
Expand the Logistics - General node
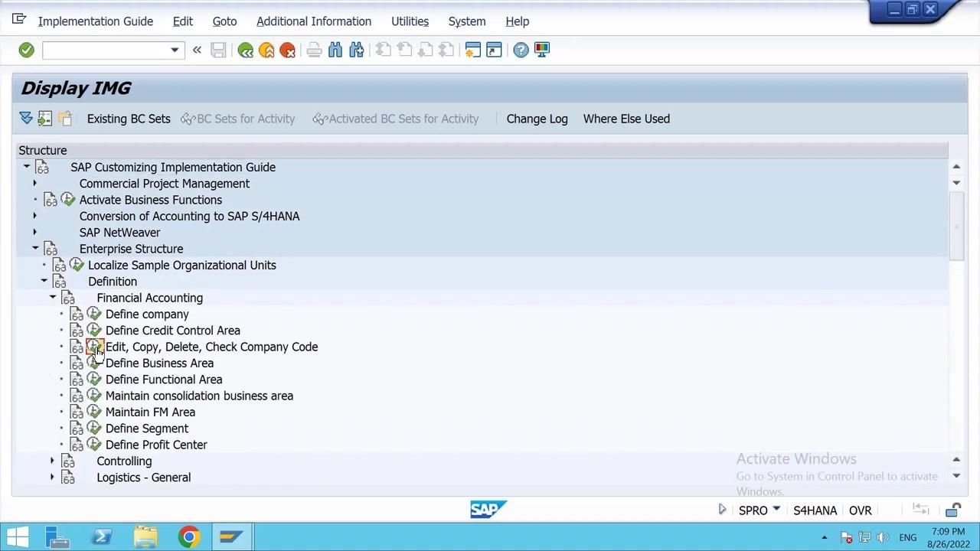coord(53,478)
